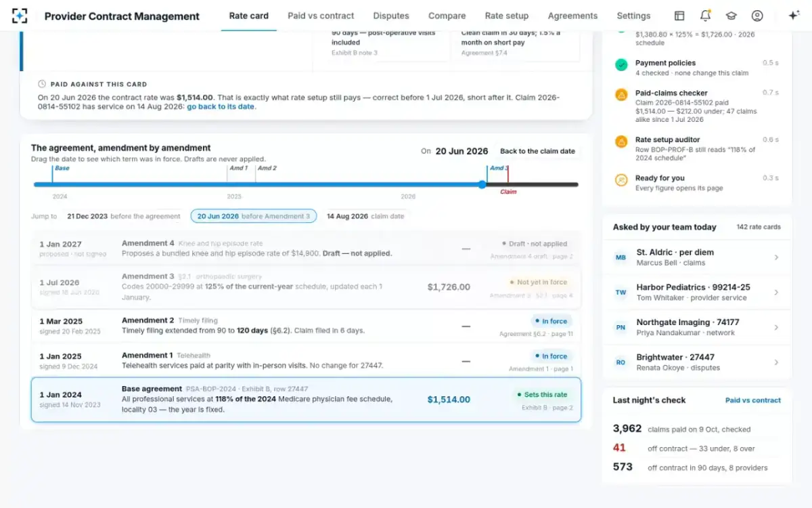The height and width of the screenshot is (508, 812).
Task: Click the Provider Contract Management logo icon
Action: [x=20, y=16]
